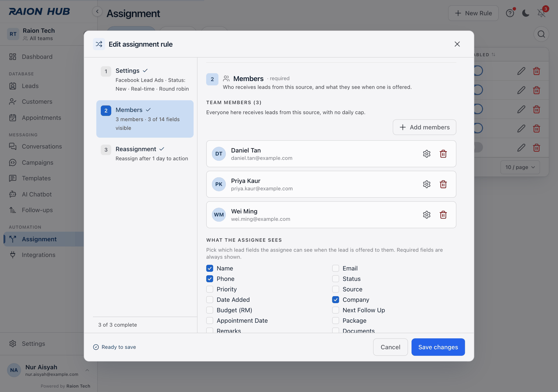Select step 2 Members in wizard
The height and width of the screenshot is (392, 558).
(x=145, y=119)
